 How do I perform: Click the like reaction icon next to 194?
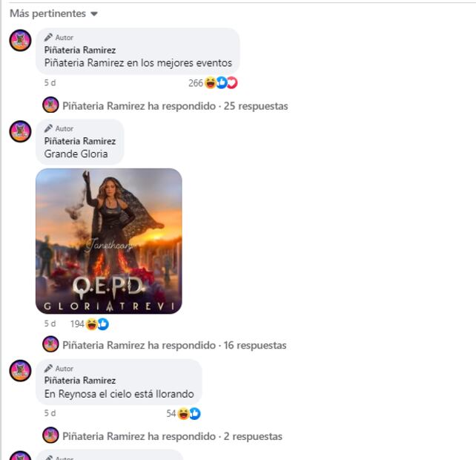(103, 324)
